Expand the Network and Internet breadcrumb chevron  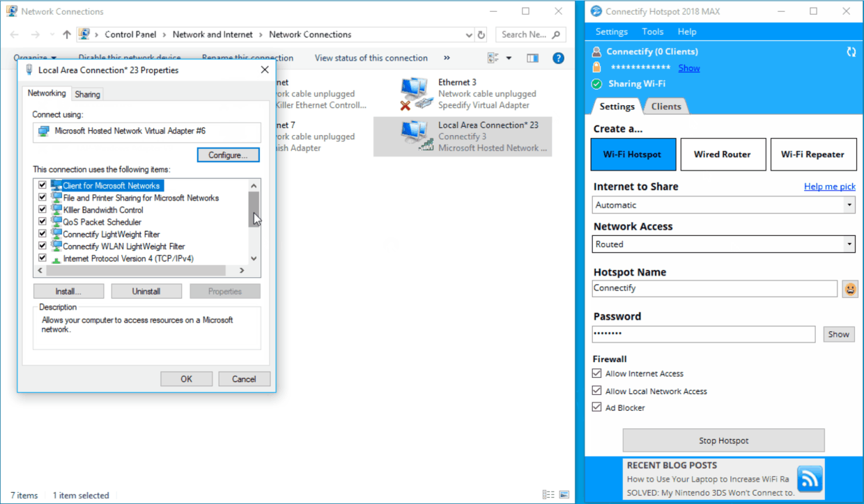pos(261,34)
